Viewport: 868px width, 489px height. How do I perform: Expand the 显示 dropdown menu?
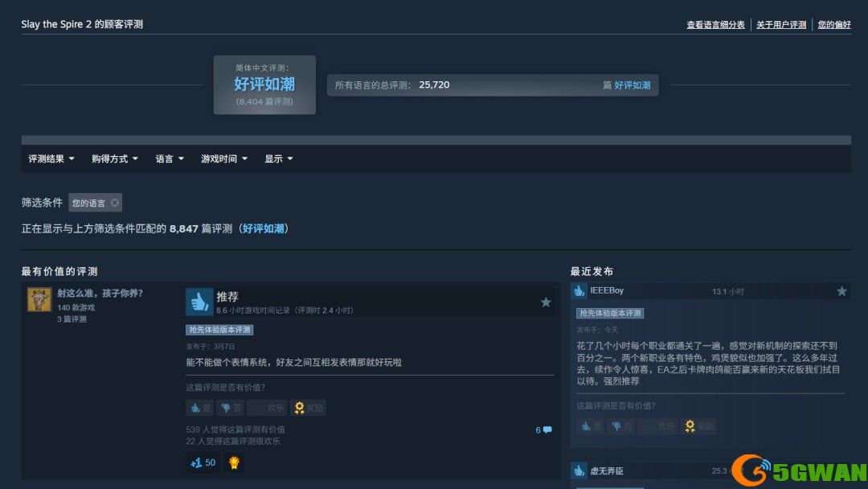click(x=278, y=159)
